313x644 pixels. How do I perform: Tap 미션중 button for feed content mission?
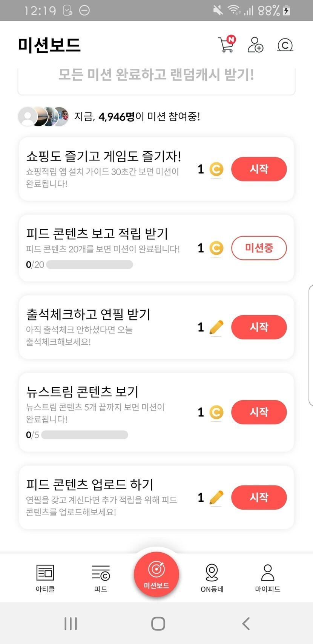(x=259, y=248)
